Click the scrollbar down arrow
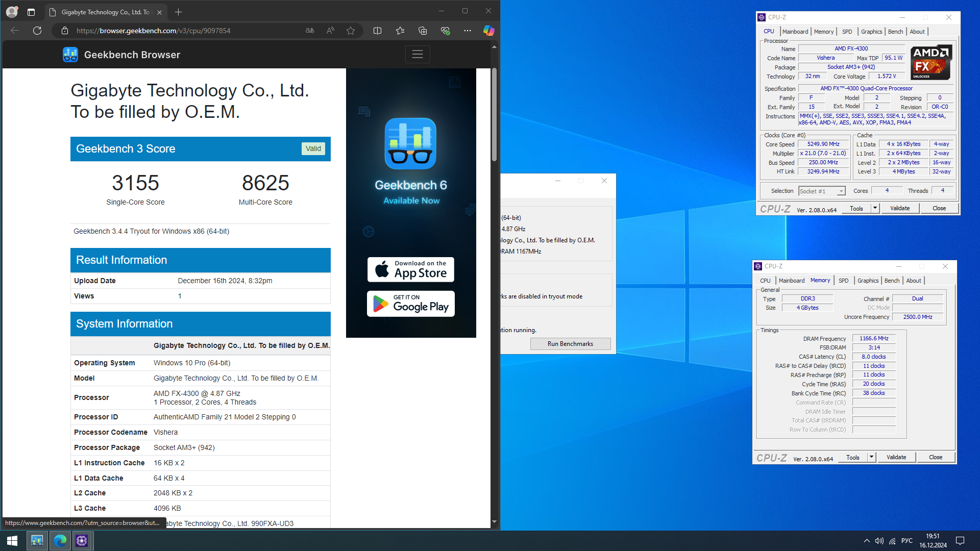This screenshot has width=980, height=551. coord(494,522)
